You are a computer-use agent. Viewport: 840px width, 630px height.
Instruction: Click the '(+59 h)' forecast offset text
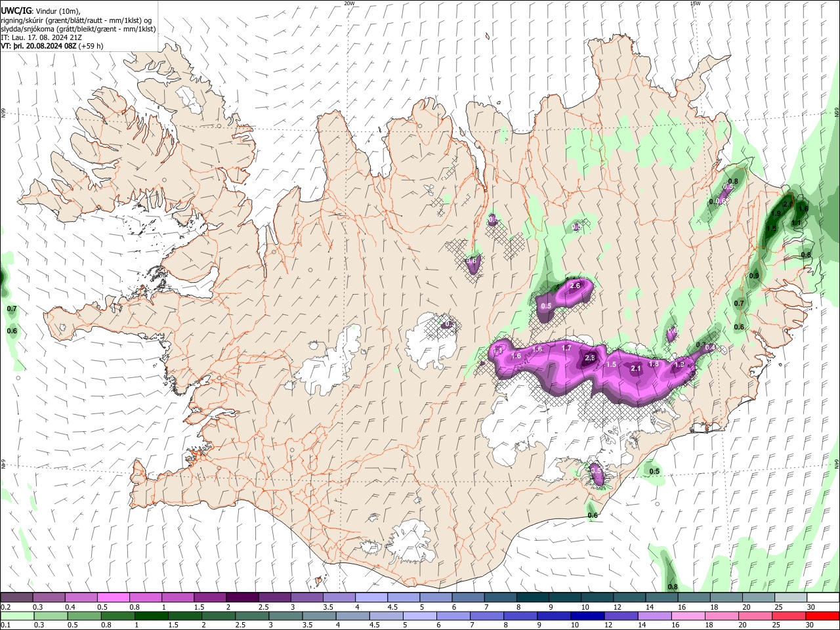(91, 47)
